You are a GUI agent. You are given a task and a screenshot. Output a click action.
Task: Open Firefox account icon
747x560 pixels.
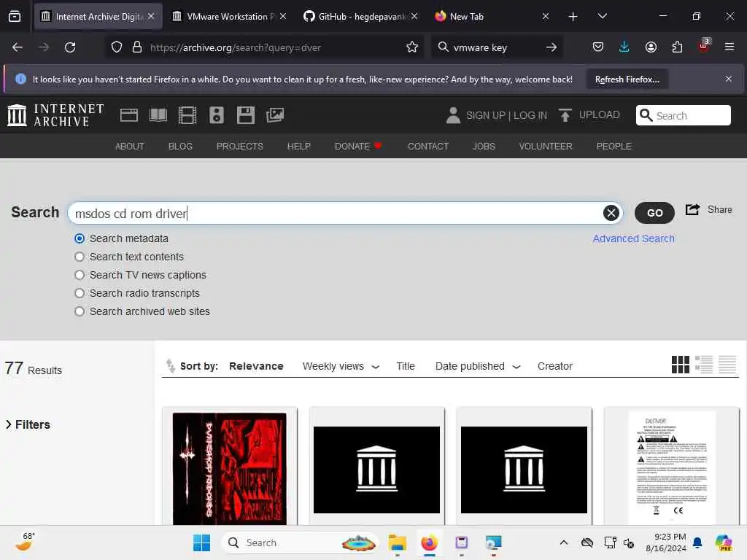(x=651, y=47)
